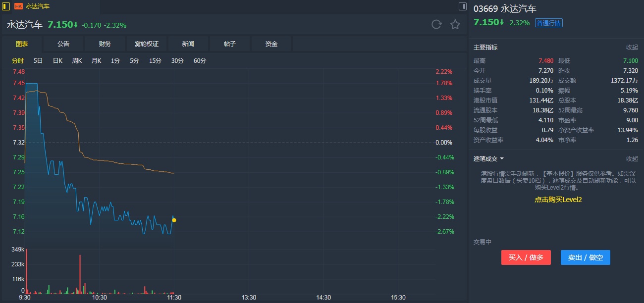
Task: Select the 日K chart period
Action: [x=57, y=61]
